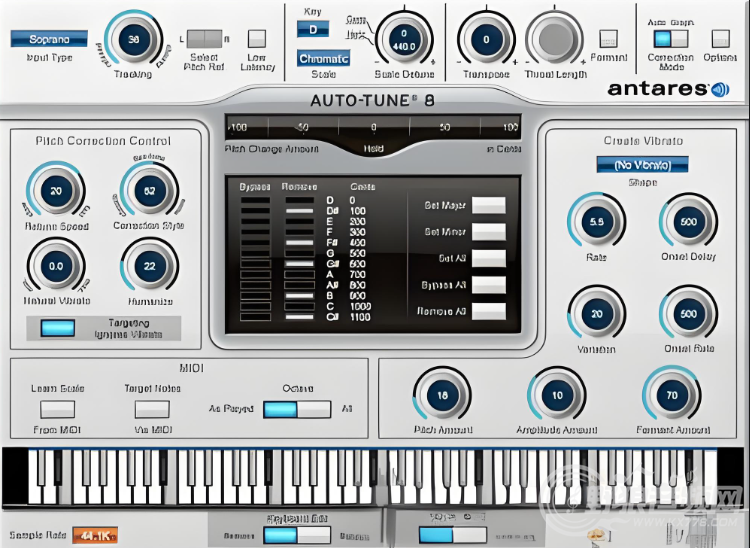Screen dimensions: 750x548
Task: Enable the Formant button
Action: coord(608,39)
